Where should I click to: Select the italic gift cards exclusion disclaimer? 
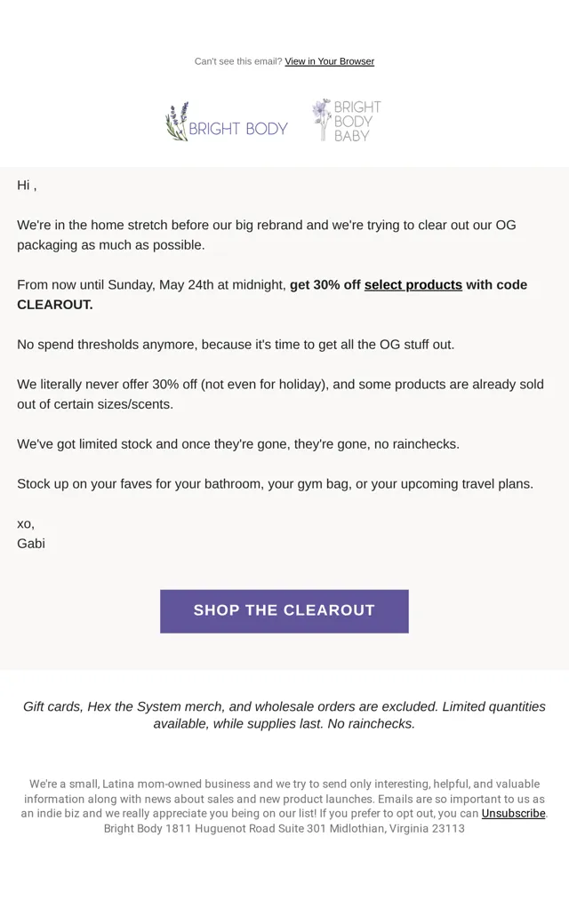tap(284, 715)
